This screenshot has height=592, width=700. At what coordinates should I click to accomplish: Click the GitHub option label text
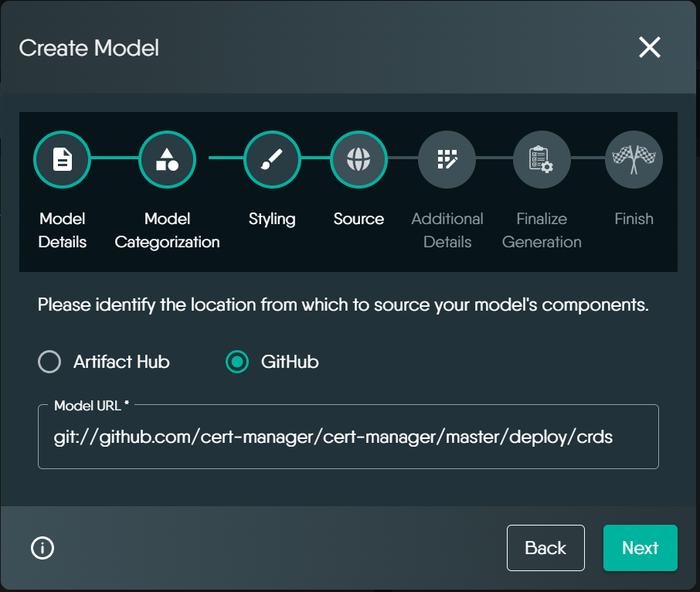coord(290,362)
